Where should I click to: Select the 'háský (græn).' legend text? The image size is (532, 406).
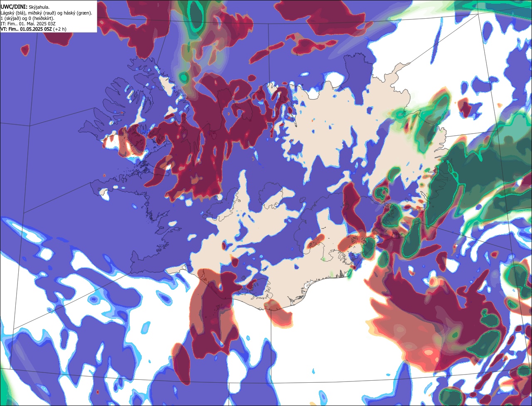pos(78,13)
